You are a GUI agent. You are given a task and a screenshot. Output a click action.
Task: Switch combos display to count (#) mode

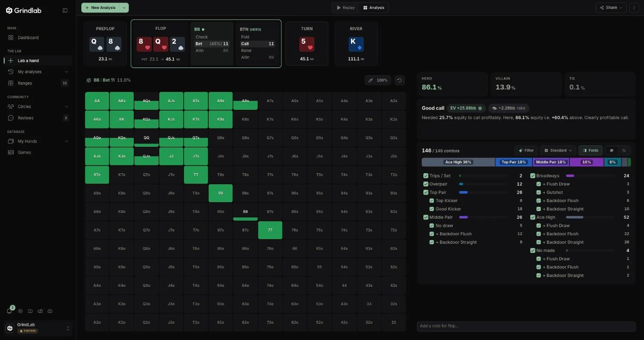(612, 150)
